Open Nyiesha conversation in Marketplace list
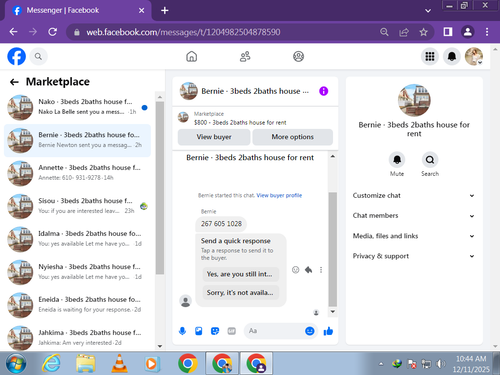 coord(77,272)
